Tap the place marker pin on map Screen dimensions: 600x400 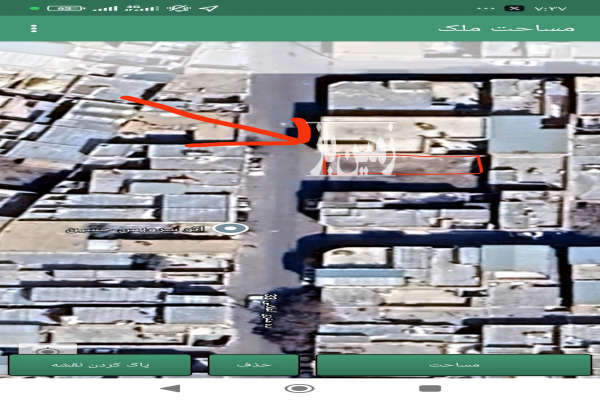point(234,229)
